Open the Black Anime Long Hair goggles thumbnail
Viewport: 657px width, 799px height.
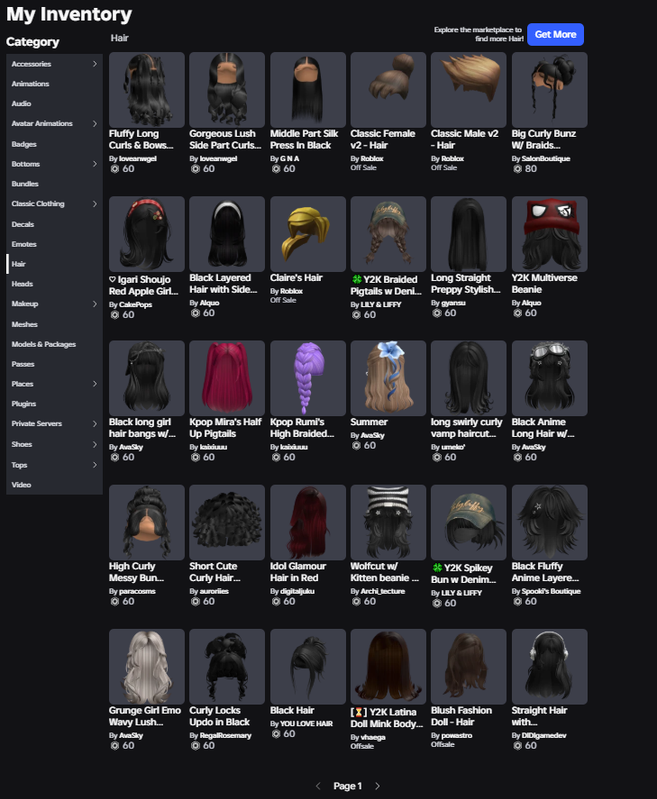[549, 378]
